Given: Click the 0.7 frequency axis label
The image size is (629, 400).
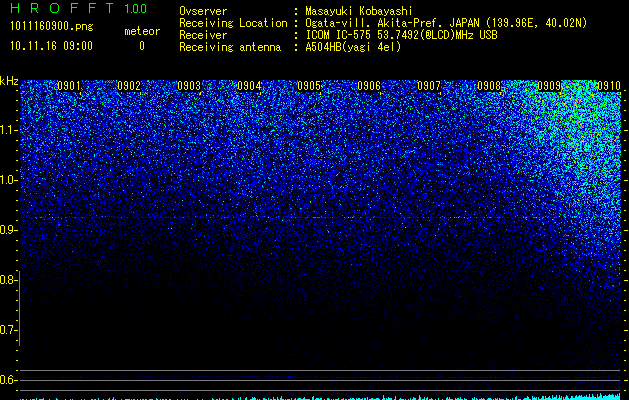Looking at the screenshot, I should pyautogui.click(x=8, y=330).
